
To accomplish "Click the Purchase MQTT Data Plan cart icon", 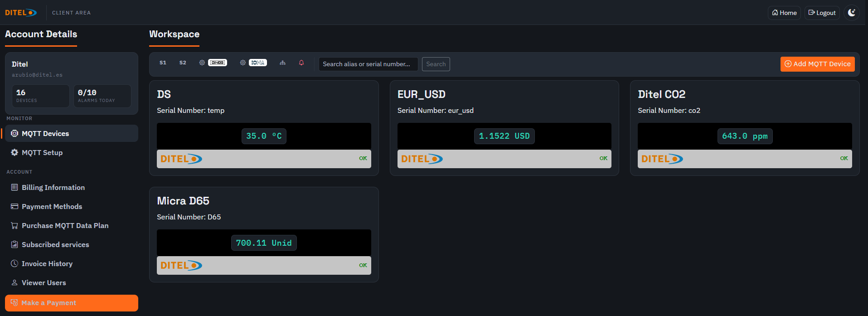I will [15, 225].
